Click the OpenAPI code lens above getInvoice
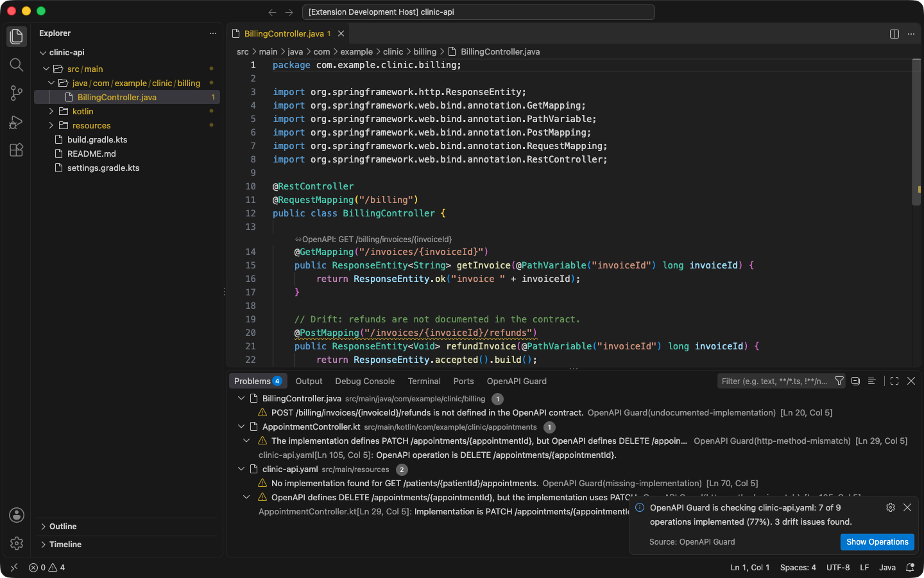 [373, 239]
